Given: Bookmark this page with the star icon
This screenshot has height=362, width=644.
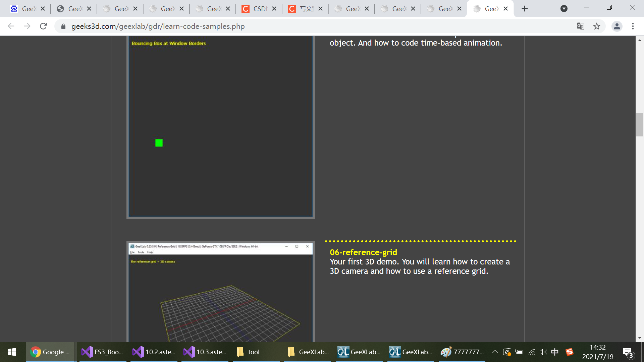Looking at the screenshot, I should coord(596,26).
